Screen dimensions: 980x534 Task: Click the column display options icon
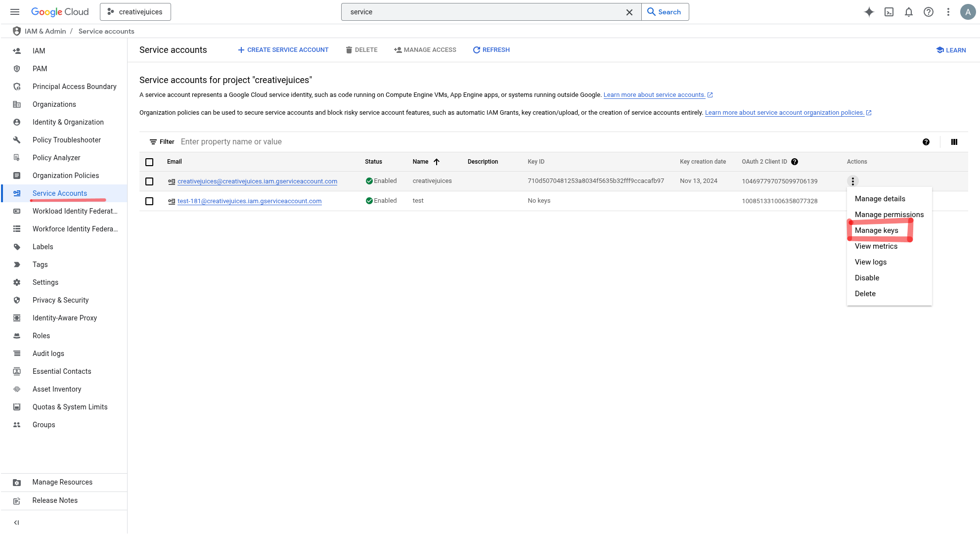click(x=954, y=142)
